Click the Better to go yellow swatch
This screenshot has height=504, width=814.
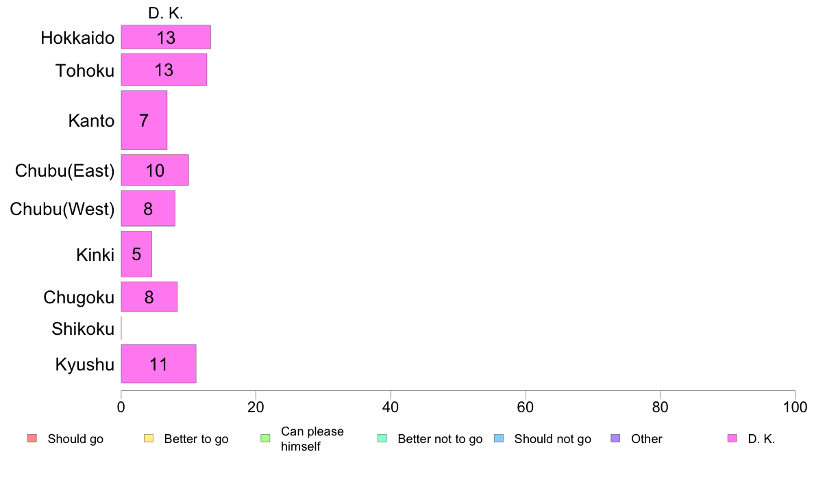148,438
